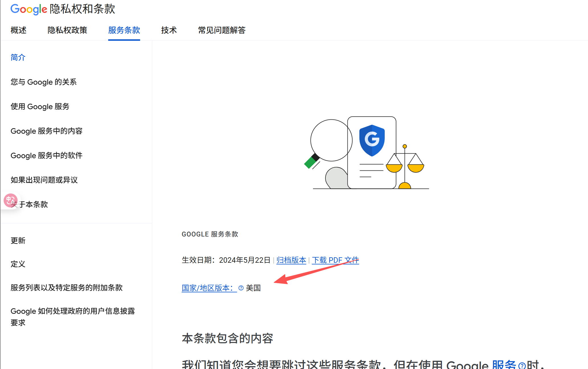This screenshot has height=369, width=588.
Task: Click the floating translate icon on the left
Action: (10, 200)
